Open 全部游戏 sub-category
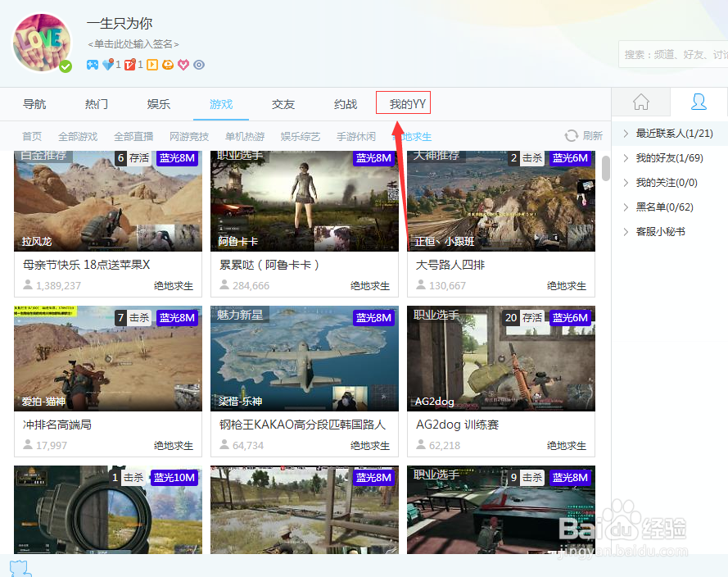 coord(78,137)
